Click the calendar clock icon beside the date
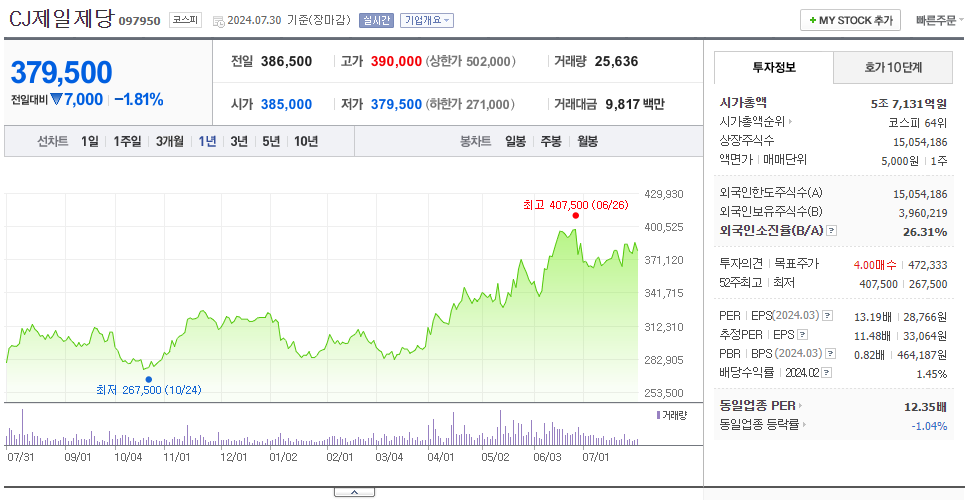This screenshot has height=500, width=968. (219, 21)
